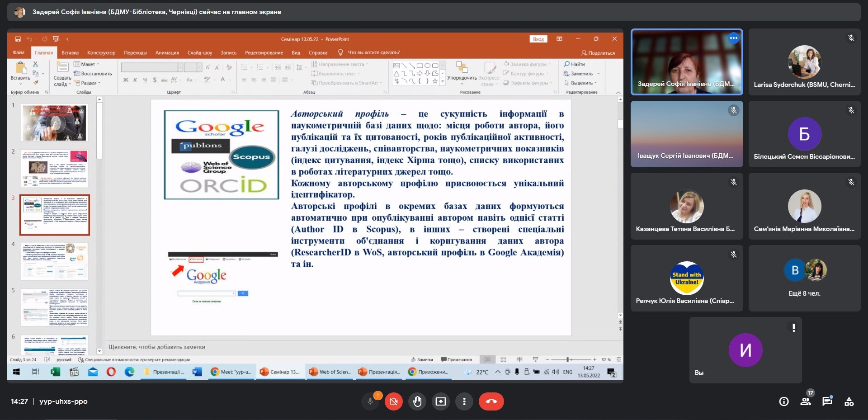Start slideshow from status bar icon

tap(536, 359)
